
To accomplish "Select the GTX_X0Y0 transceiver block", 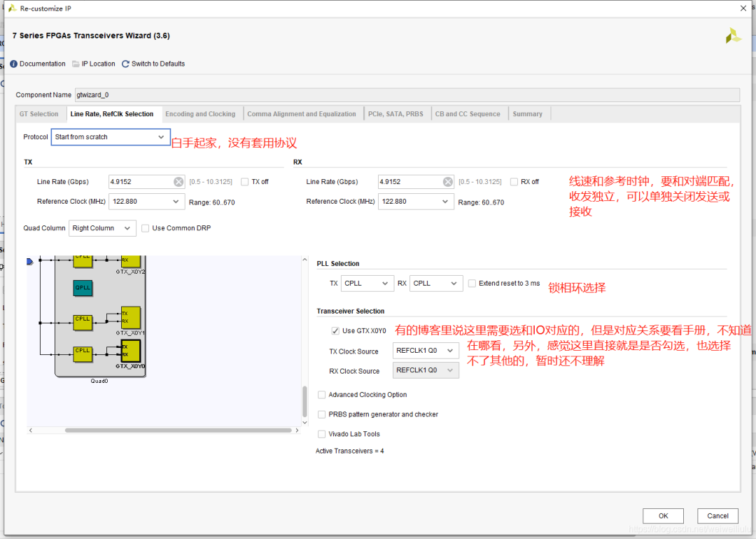I will (x=131, y=351).
